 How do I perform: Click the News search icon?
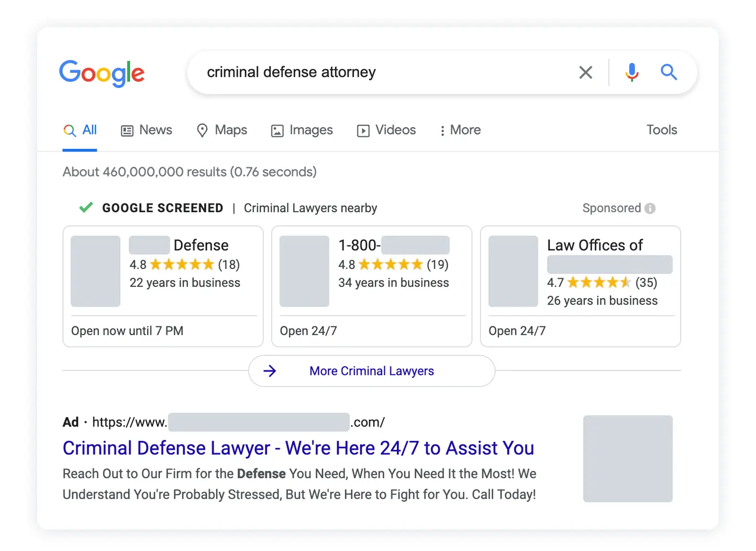click(127, 130)
